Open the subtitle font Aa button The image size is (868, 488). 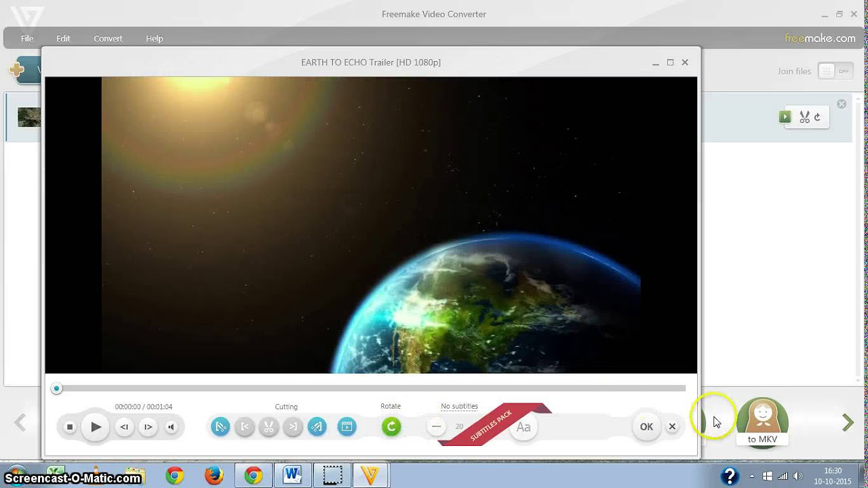tap(524, 427)
